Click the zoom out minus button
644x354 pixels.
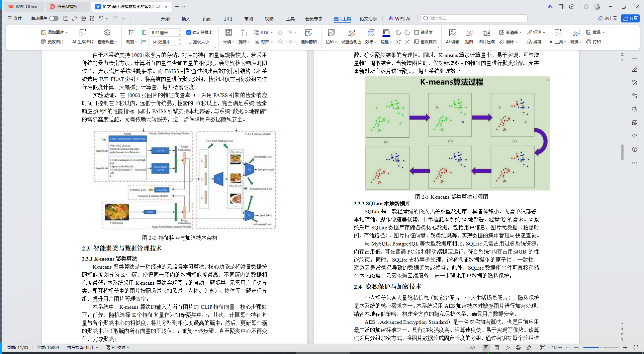coord(576,348)
